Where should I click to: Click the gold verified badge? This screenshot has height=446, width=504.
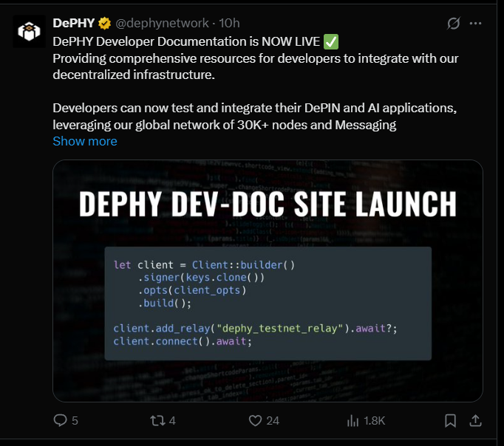pyautogui.click(x=104, y=24)
